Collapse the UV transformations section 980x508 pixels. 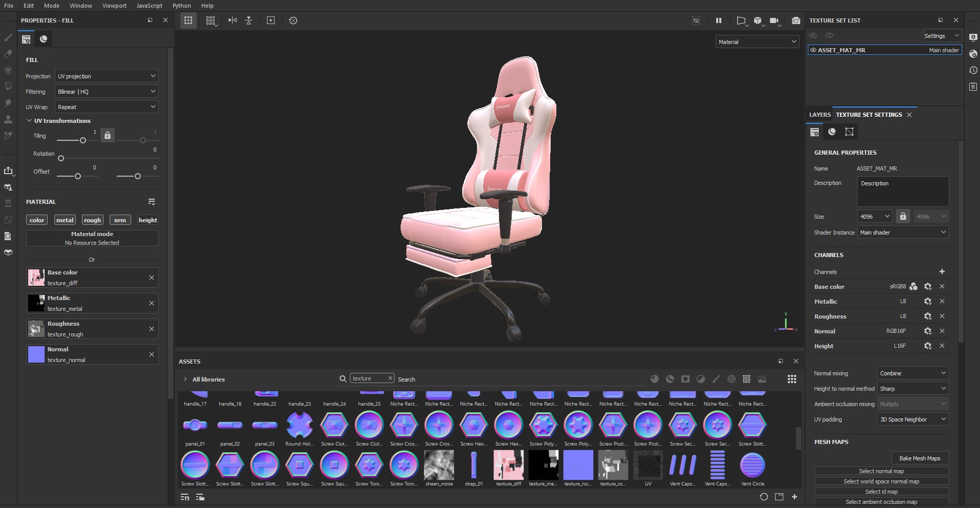[29, 121]
